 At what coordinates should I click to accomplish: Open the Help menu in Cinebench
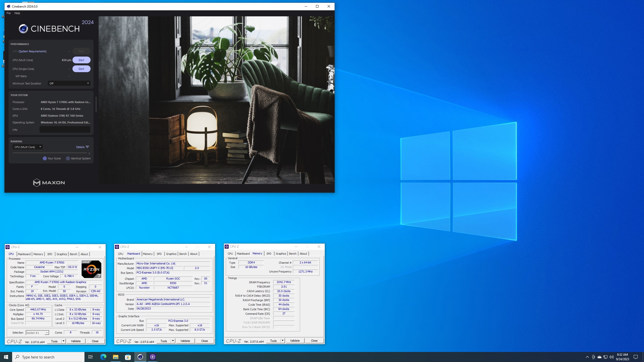[17, 13]
